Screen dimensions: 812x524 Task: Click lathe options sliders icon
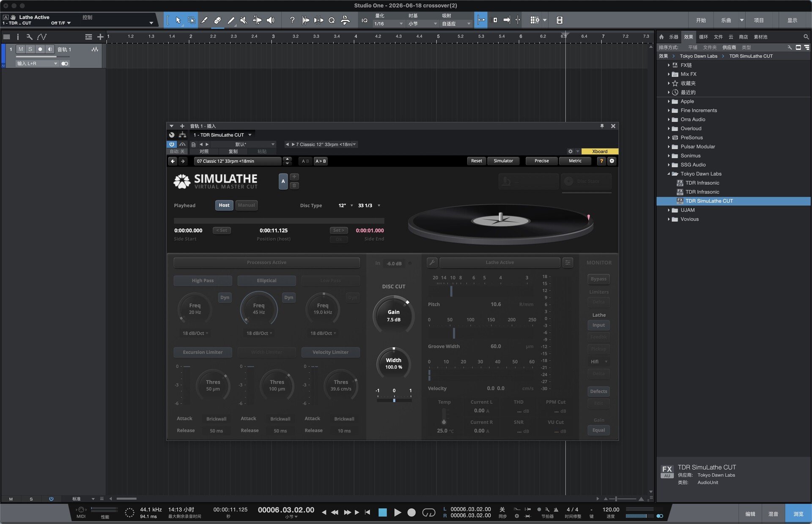pos(568,262)
